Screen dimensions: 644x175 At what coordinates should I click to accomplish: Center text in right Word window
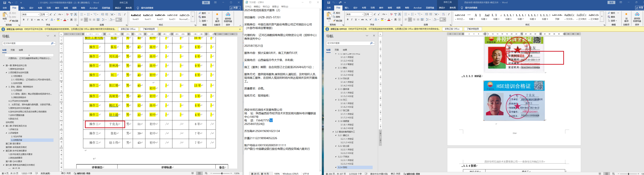[x=410, y=20]
